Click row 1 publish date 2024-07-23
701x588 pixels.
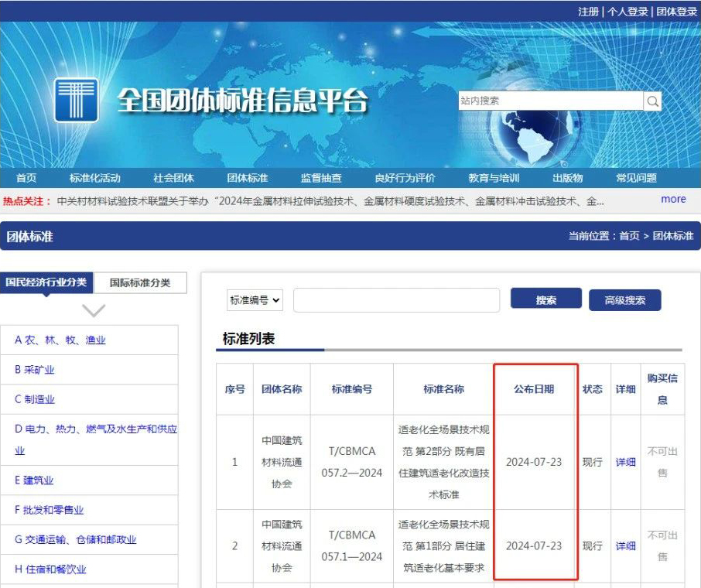click(x=534, y=462)
